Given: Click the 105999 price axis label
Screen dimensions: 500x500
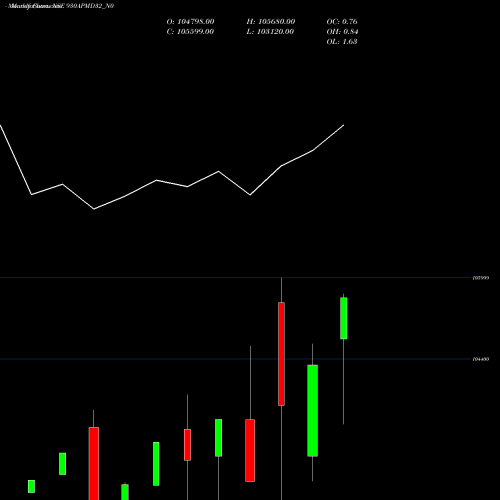Looking at the screenshot, I should pos(481,278).
